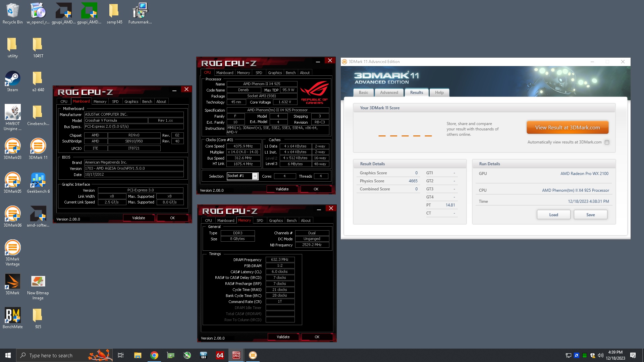Click View Result at 3DMark.com button
Image resolution: width=644 pixels, height=362 pixels.
click(568, 128)
